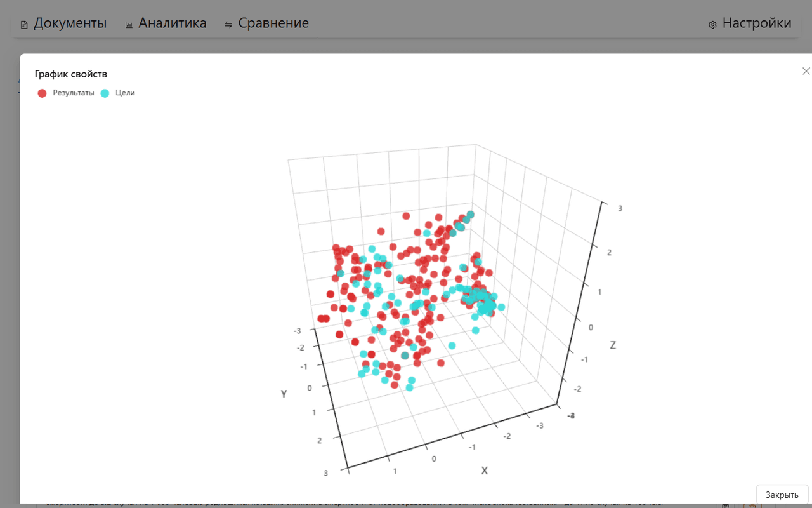This screenshot has width=812, height=508.
Task: Click the document icon beside Документы
Action: coord(25,25)
